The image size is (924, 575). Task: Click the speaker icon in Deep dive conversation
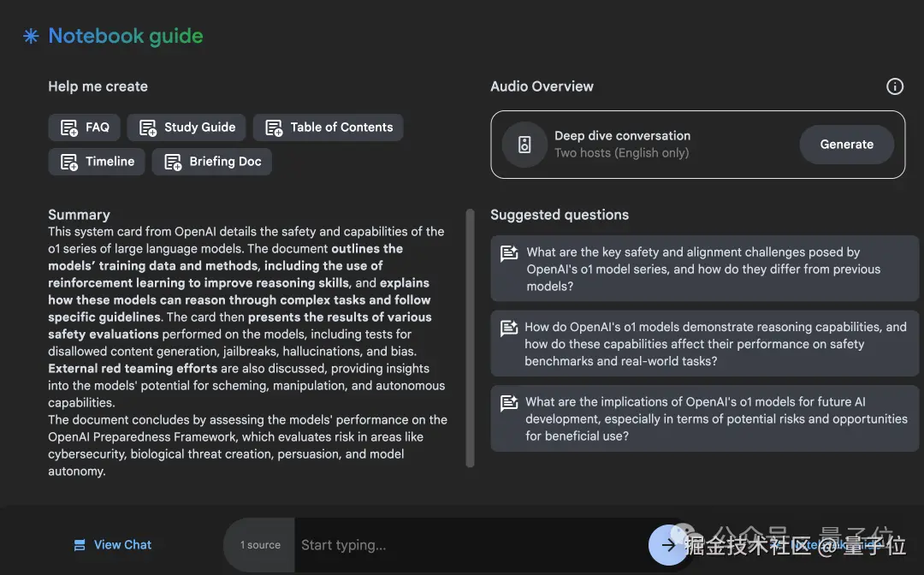524,145
